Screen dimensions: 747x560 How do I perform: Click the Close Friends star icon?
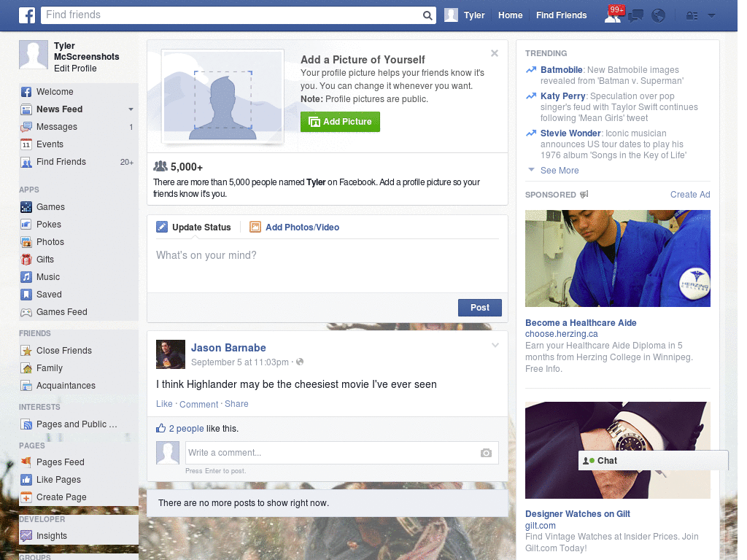pyautogui.click(x=26, y=351)
